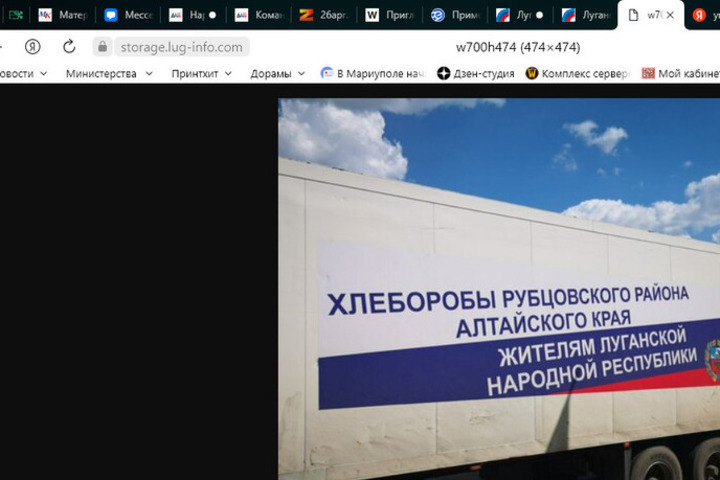Image resolution: width=720 pixels, height=480 pixels.
Task: Open the Комплекс сервер bookmark
Action: pos(577,73)
